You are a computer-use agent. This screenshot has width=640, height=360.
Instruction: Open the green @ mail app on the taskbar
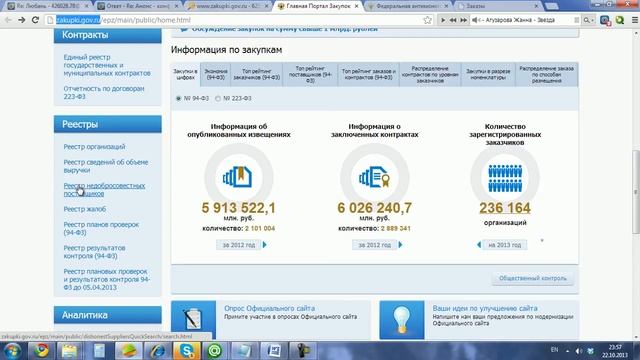coord(215,351)
